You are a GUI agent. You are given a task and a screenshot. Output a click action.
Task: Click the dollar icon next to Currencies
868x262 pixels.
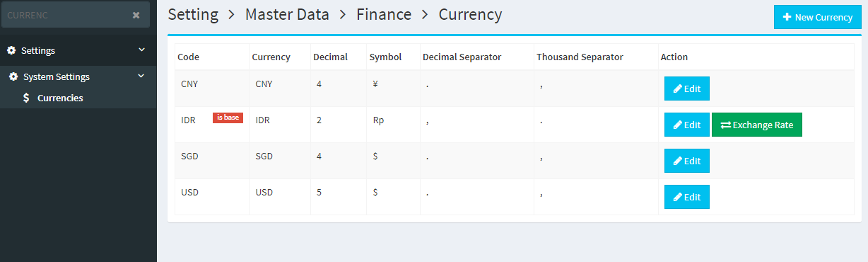pyautogui.click(x=26, y=98)
